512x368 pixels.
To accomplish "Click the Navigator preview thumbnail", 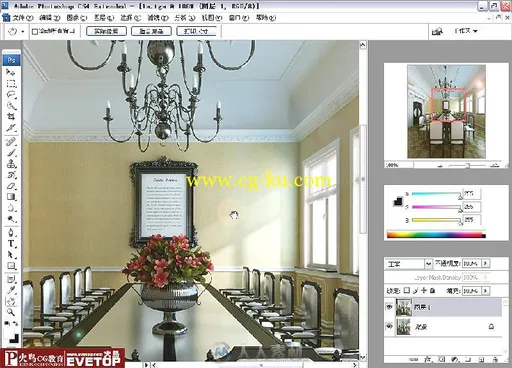I will pyautogui.click(x=446, y=111).
